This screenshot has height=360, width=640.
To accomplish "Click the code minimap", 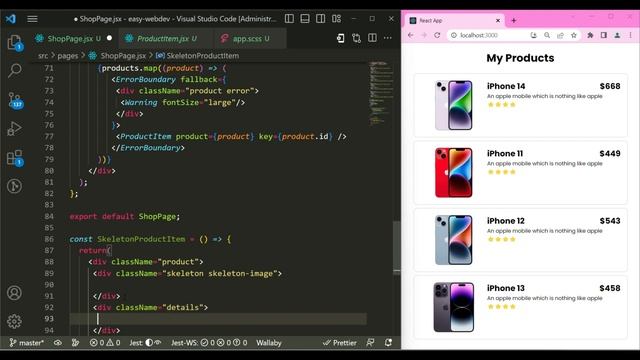I will pos(382,94).
